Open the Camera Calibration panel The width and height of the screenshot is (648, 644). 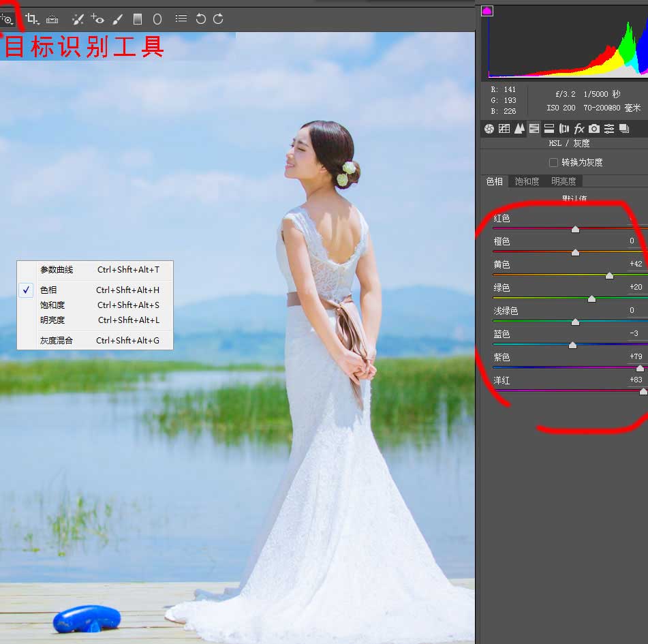point(594,128)
